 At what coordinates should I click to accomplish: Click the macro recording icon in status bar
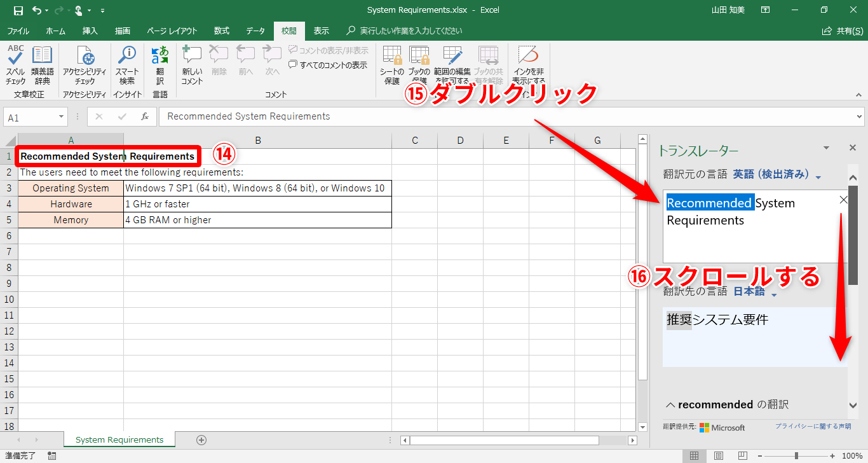[51, 456]
